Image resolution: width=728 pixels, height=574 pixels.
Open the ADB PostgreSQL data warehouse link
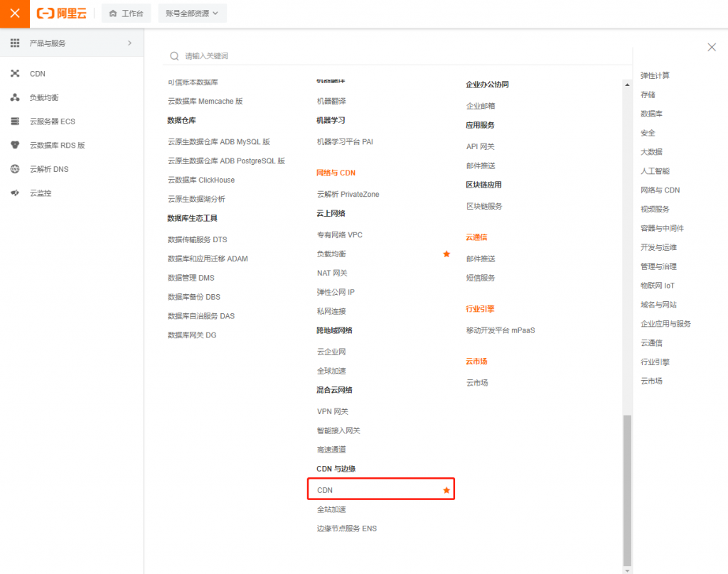pyautogui.click(x=226, y=161)
